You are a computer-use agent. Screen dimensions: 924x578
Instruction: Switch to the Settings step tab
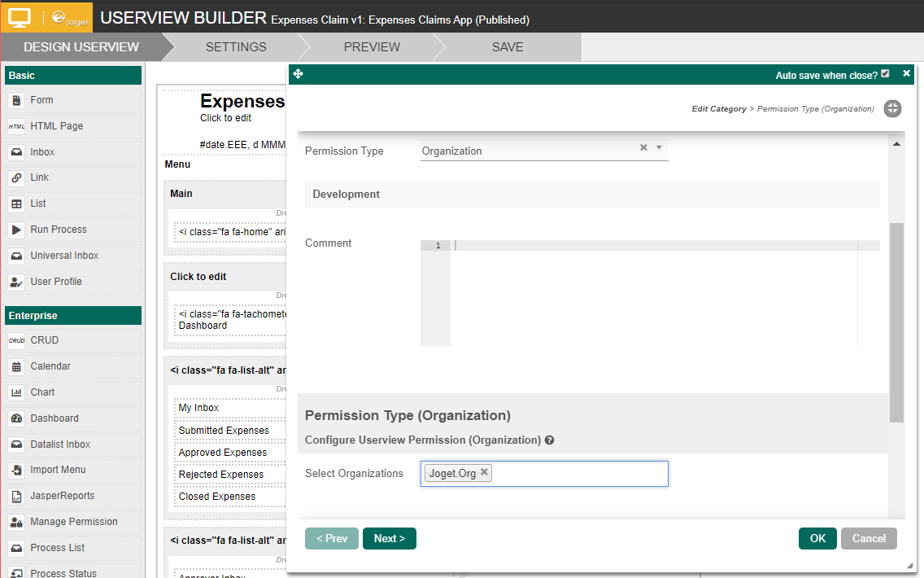[236, 47]
